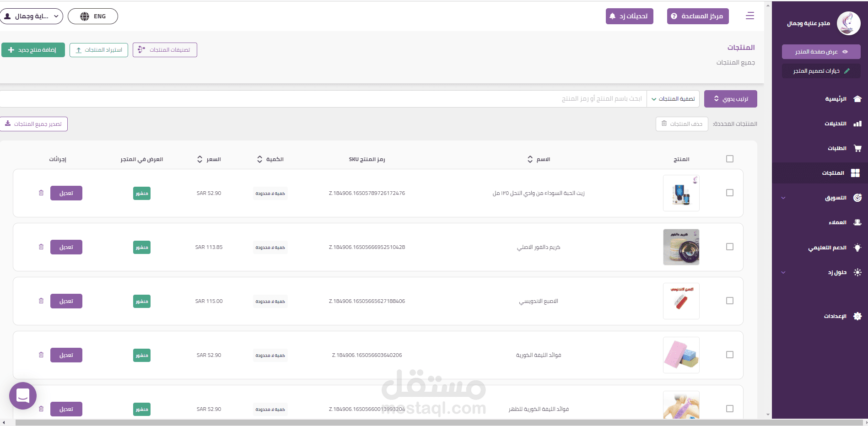Open العملاء in sidebar
Screen dimensions: 868x426
[838, 222]
